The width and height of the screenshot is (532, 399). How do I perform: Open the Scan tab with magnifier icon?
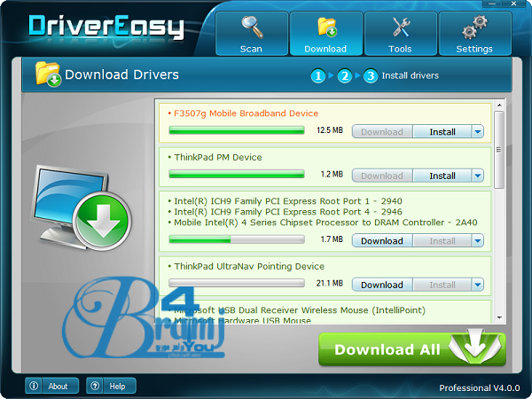click(x=251, y=34)
